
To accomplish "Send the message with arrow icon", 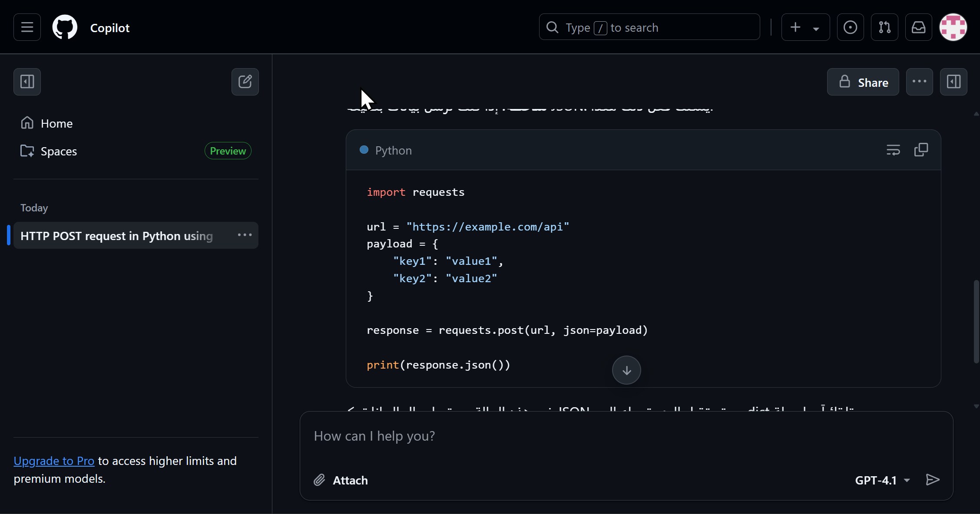I will (933, 480).
